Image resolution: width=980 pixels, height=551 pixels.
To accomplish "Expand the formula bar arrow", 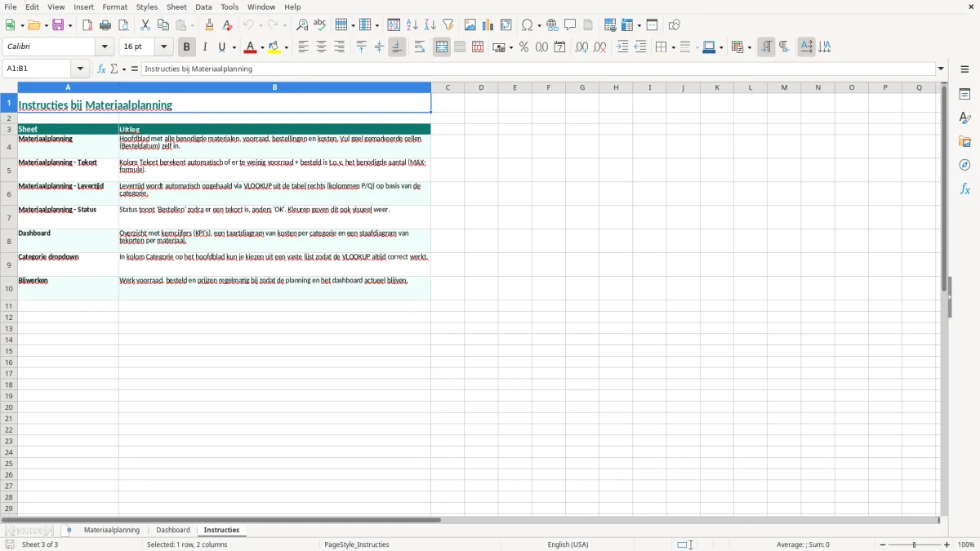I will 941,69.
